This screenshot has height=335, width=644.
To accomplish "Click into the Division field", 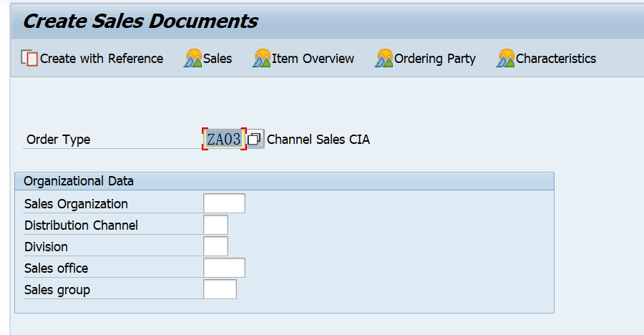I will (215, 246).
